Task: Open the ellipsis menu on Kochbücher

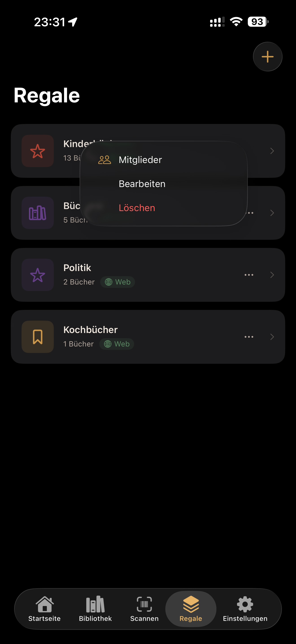Action: pyautogui.click(x=249, y=337)
